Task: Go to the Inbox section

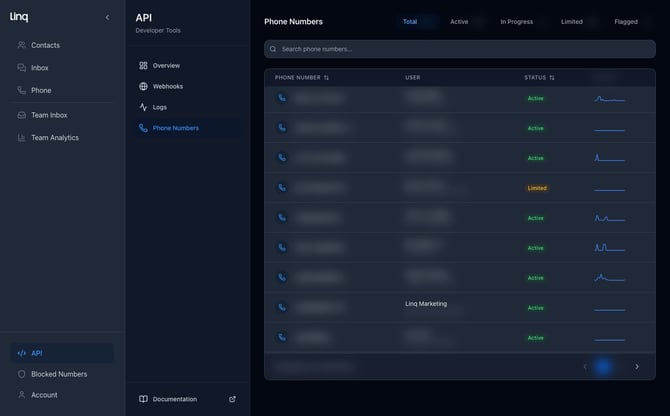Action: (39, 68)
